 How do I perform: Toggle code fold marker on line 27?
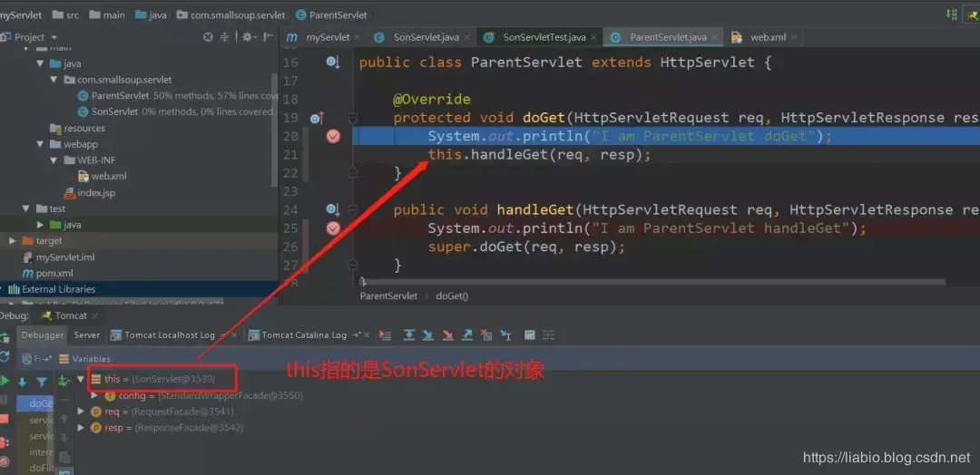pos(352,265)
